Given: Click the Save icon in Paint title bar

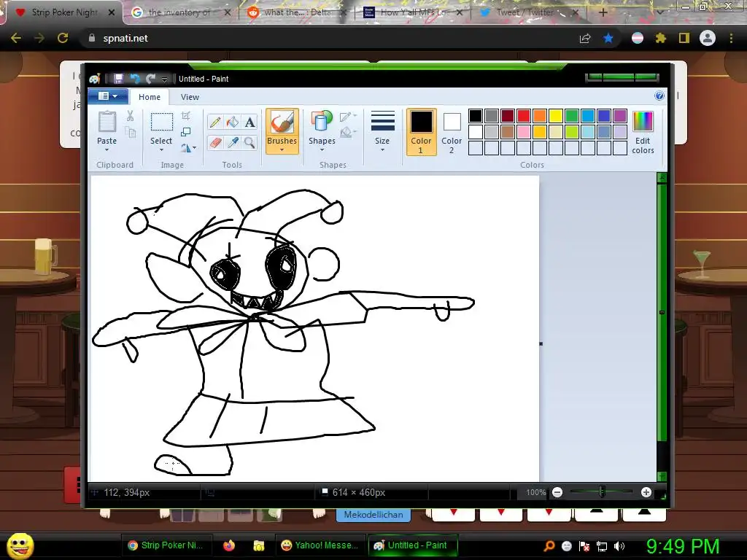Looking at the screenshot, I should click(x=118, y=79).
